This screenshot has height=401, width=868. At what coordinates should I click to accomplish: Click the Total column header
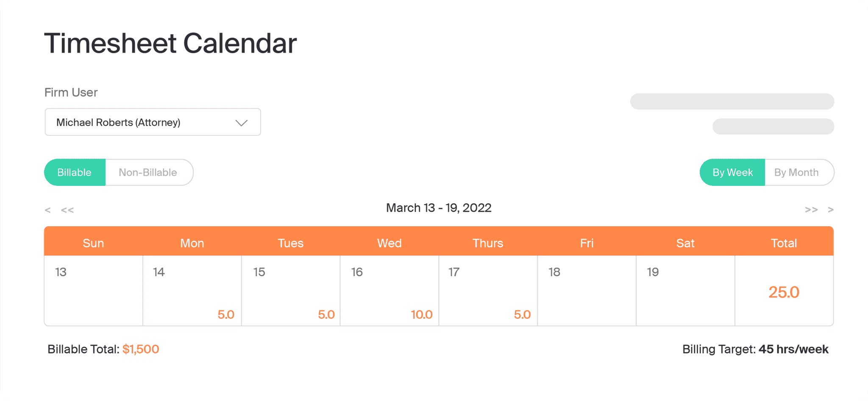(x=784, y=243)
